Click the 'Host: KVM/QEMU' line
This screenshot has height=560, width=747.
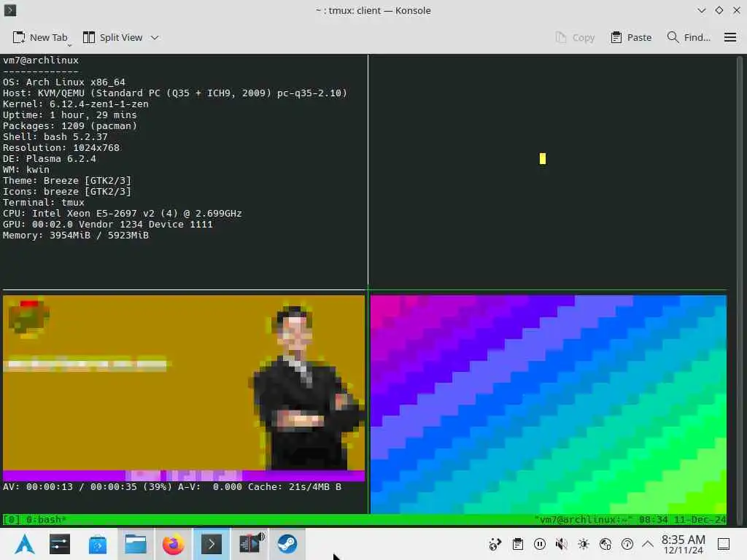point(175,93)
